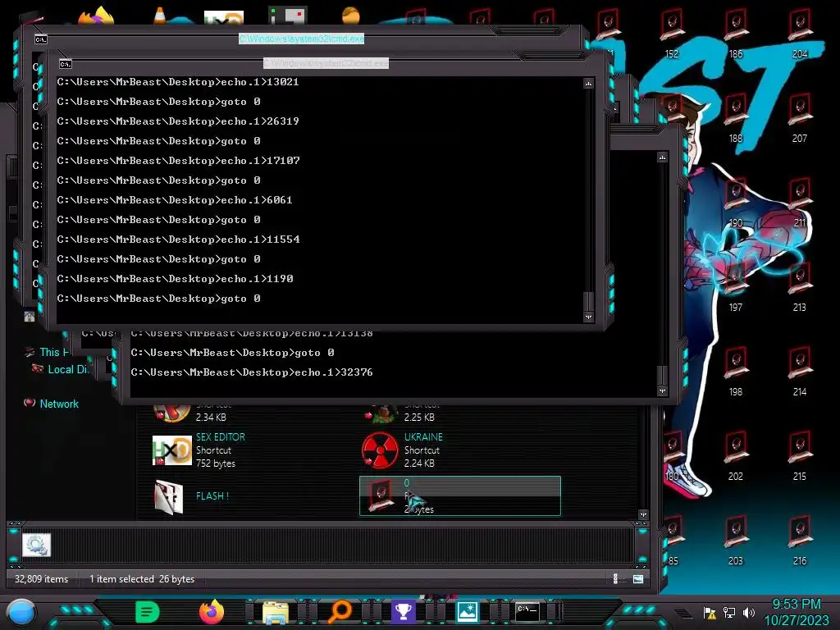Open the picture viewer app on the taskbar
The height and width of the screenshot is (630, 840).
click(467, 612)
